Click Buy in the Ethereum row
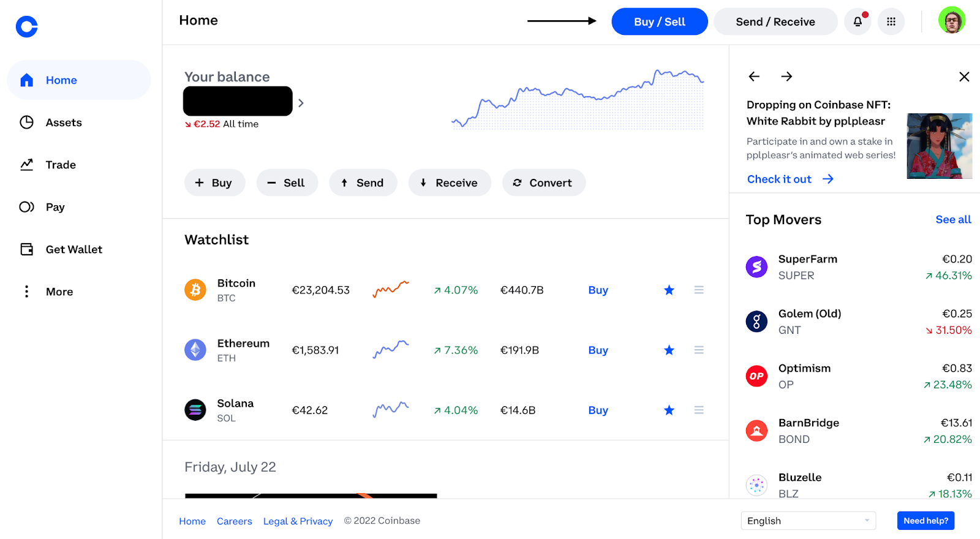 598,350
